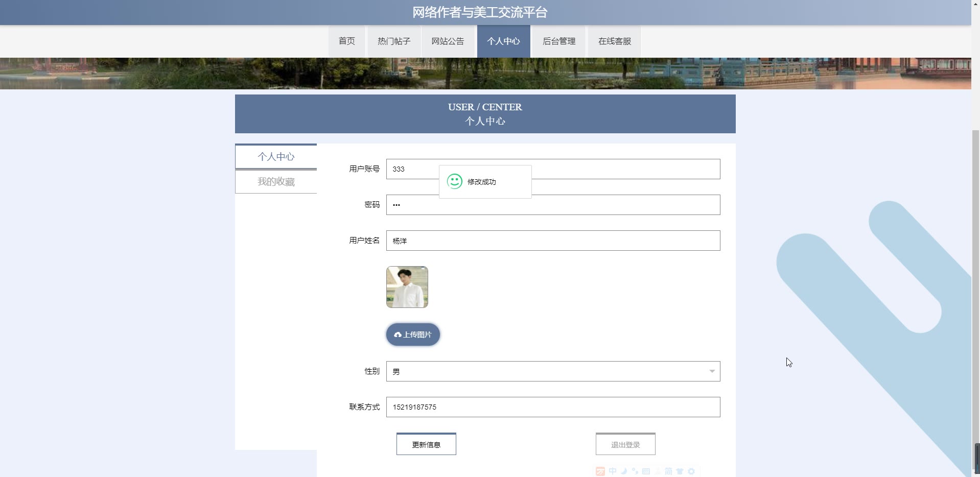980x477 pixels.
Task: Open the 在线客服 nav tab
Action: tap(615, 41)
